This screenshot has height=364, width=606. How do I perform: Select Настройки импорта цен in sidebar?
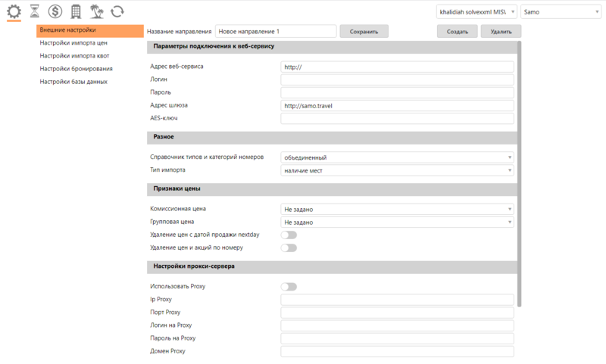point(74,43)
